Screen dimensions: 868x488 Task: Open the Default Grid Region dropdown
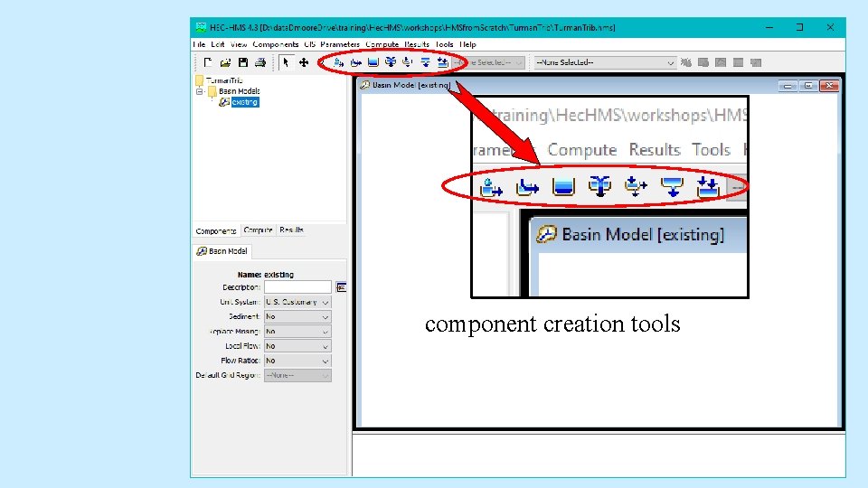click(297, 375)
